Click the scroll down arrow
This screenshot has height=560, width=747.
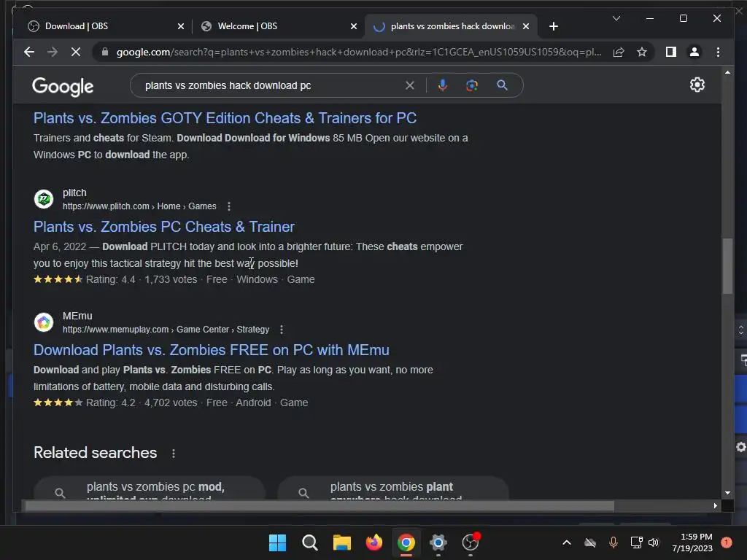pyautogui.click(x=727, y=493)
